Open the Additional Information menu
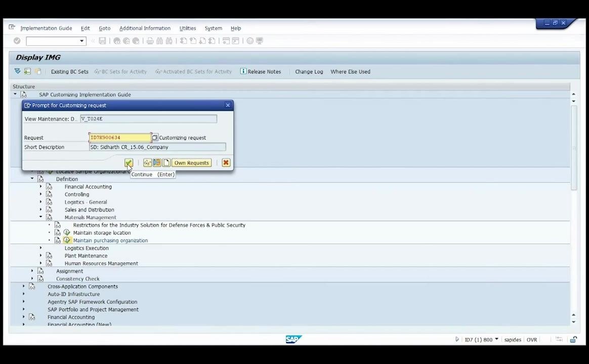 [x=145, y=28]
